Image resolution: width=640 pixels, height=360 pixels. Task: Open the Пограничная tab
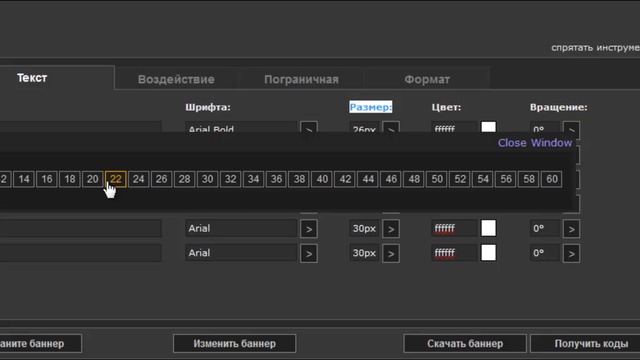coord(301,79)
